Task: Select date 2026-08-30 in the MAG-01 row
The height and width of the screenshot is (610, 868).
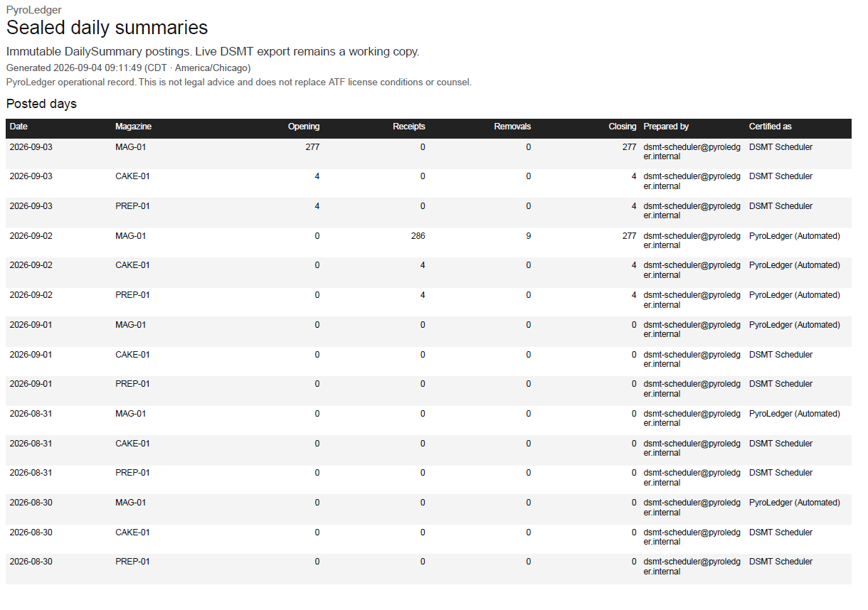Action: click(31, 503)
